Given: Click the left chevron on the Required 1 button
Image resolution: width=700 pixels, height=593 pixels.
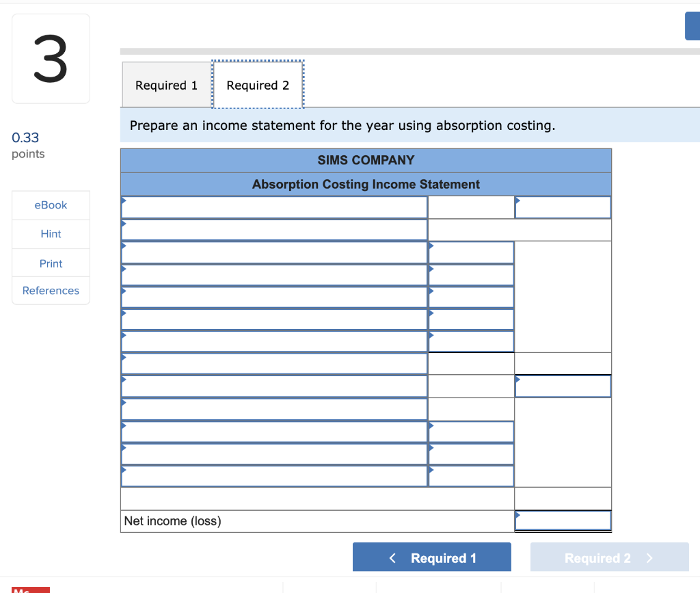Looking at the screenshot, I should pyautogui.click(x=392, y=557).
